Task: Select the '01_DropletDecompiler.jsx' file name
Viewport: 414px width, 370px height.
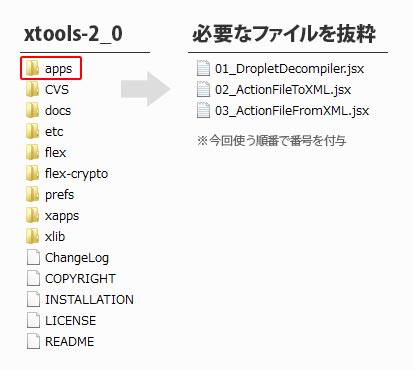Action: 289,69
